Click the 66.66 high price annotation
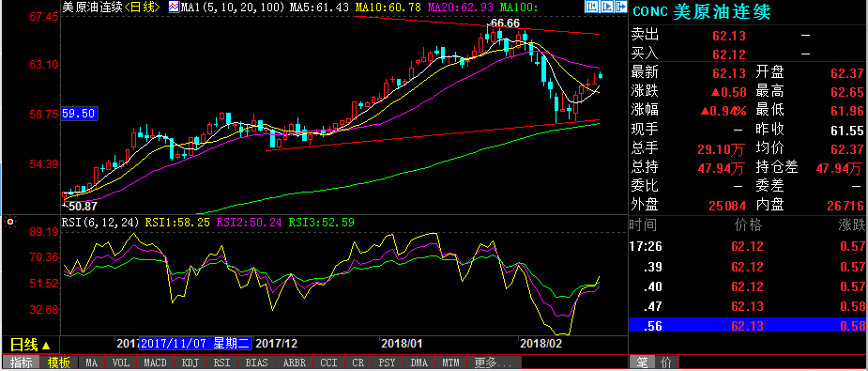 (x=505, y=23)
